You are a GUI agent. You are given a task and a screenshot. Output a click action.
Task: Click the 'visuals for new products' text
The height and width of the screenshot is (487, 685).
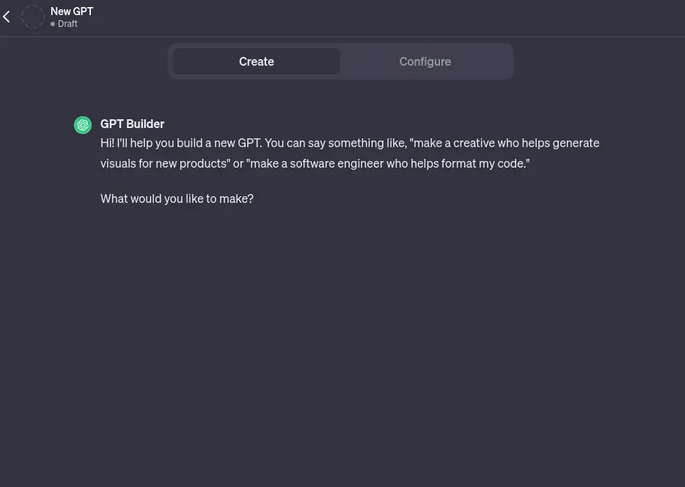coord(163,164)
